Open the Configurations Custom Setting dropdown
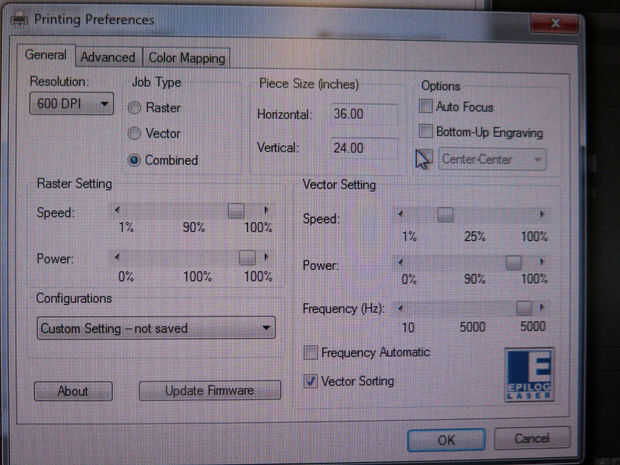 coord(156,328)
